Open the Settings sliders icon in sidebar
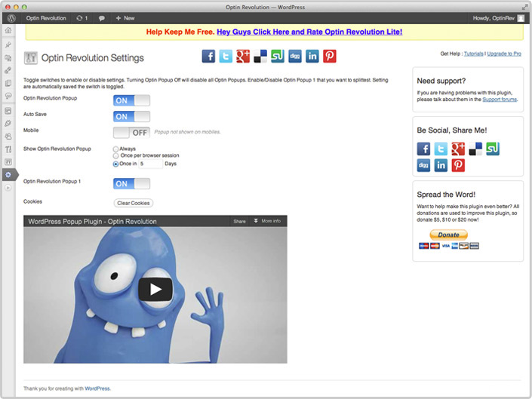This screenshot has height=399, width=532. 8,161
